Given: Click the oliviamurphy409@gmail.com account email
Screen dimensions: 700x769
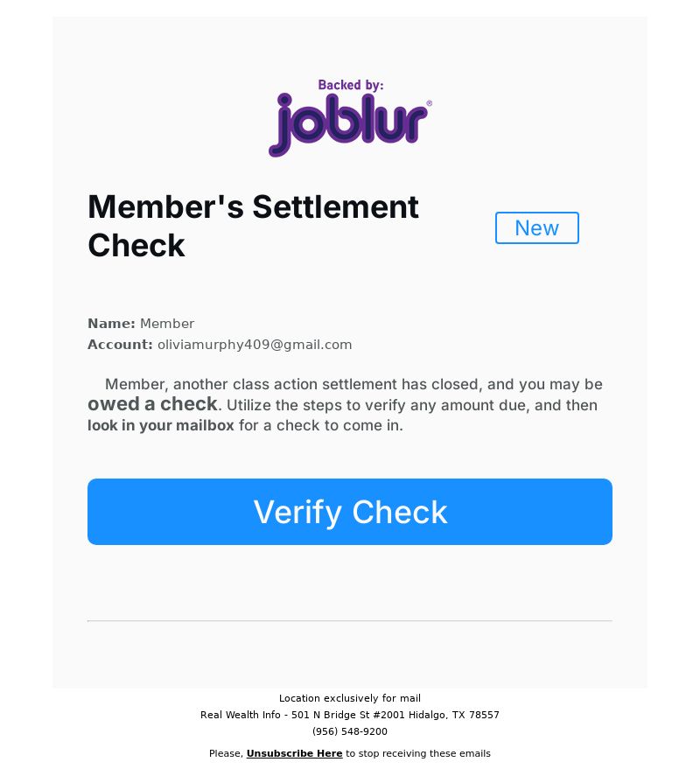Looking at the screenshot, I should 255,345.
